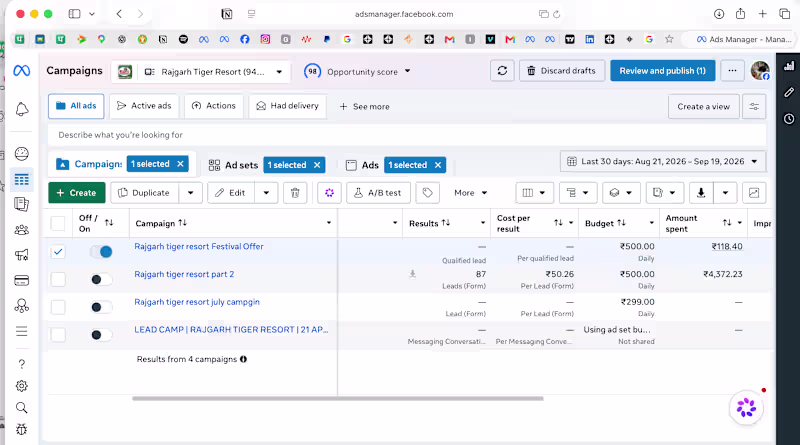Open Breakdown dropdown

point(577,193)
